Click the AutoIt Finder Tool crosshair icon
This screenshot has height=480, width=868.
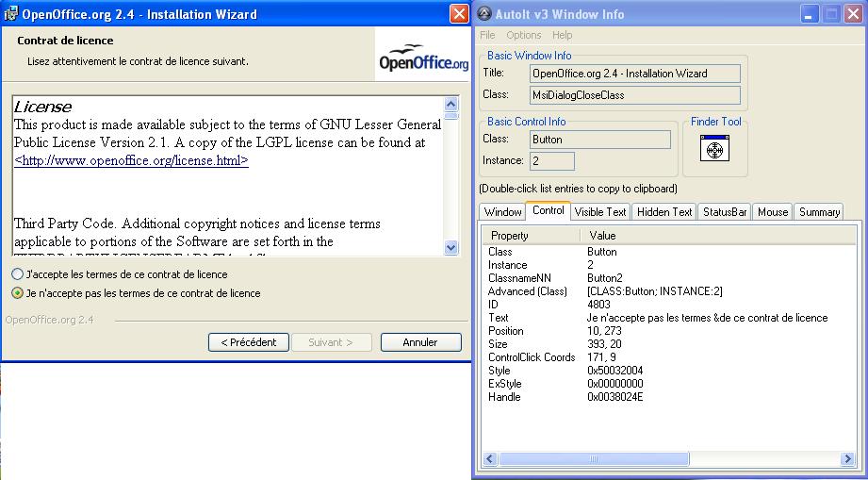point(714,149)
